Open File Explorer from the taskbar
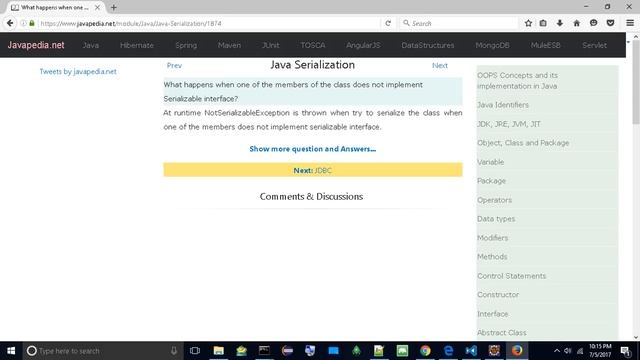The width and height of the screenshot is (640, 360). click(218, 351)
